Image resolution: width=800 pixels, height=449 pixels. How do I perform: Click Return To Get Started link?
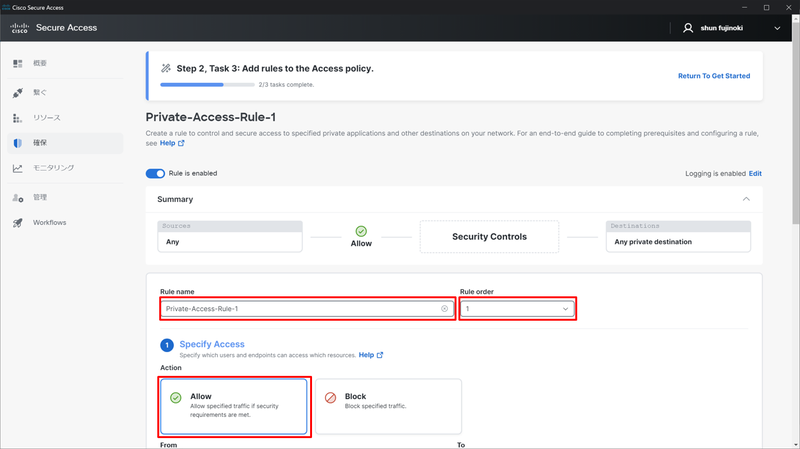tap(714, 76)
